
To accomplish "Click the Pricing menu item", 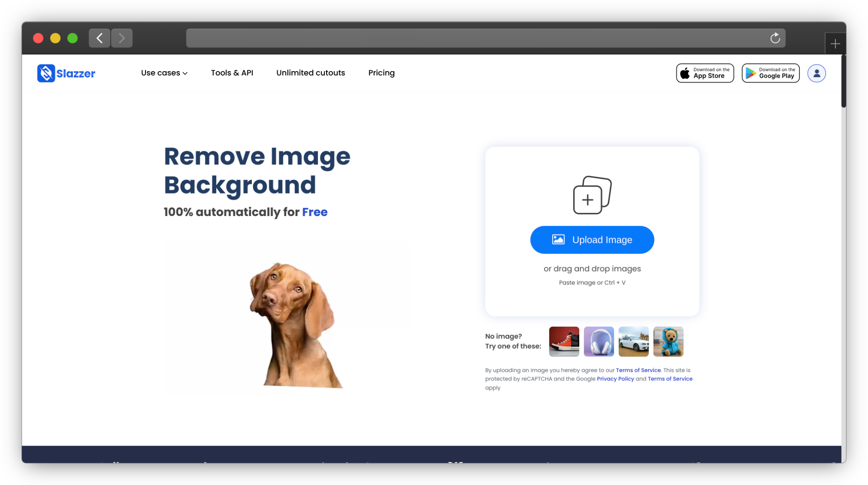I will coord(381,73).
